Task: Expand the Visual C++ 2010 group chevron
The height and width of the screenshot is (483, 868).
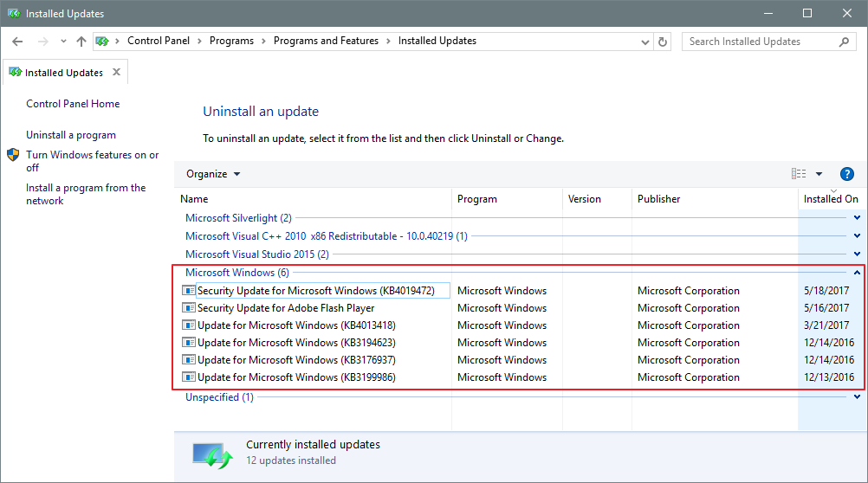Action: pos(857,236)
